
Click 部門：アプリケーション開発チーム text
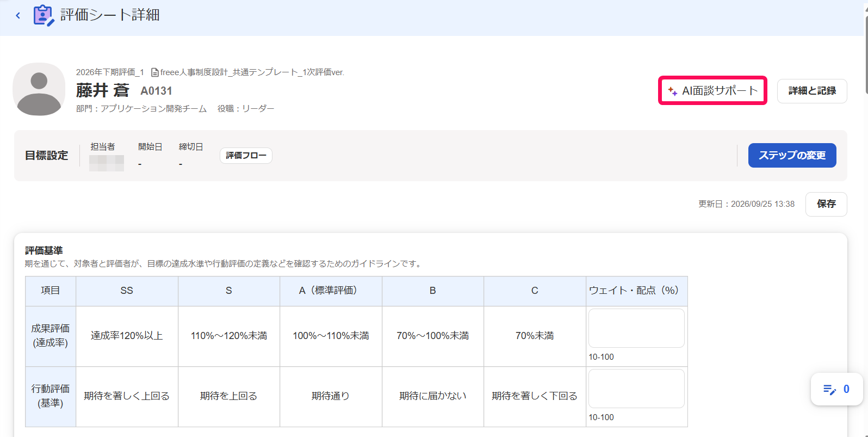[x=141, y=109]
